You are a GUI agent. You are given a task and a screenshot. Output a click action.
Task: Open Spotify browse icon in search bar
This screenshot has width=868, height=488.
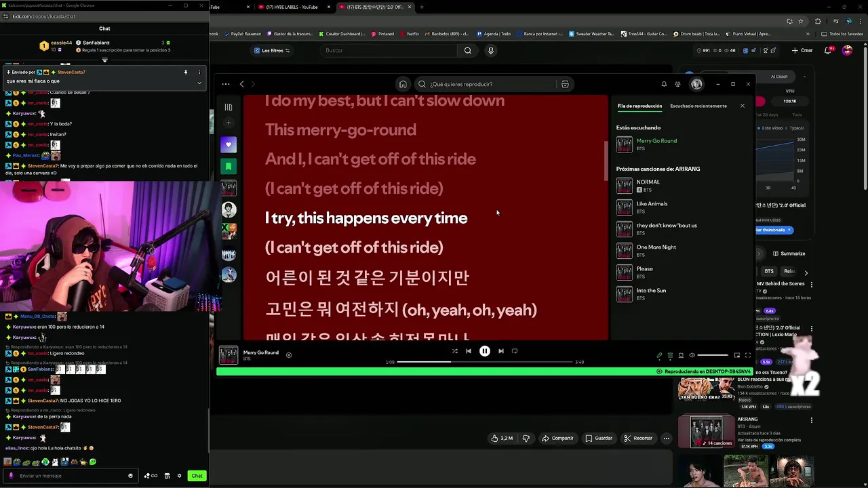pos(565,84)
